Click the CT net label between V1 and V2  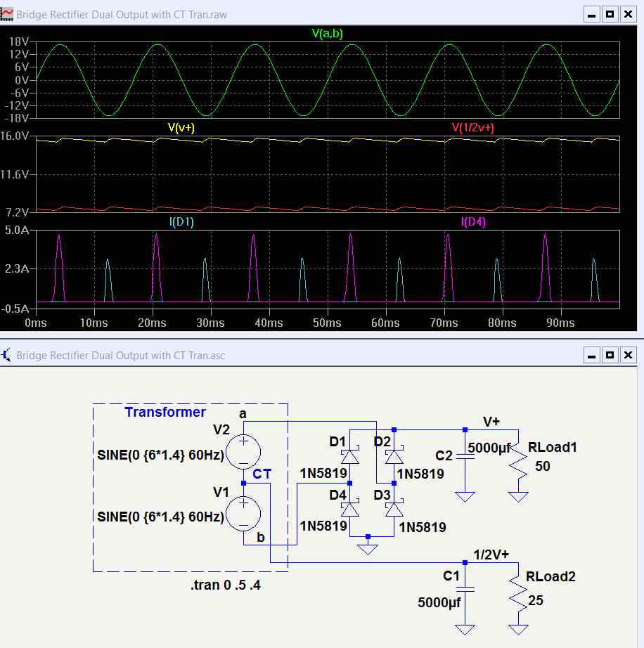pyautogui.click(x=262, y=474)
